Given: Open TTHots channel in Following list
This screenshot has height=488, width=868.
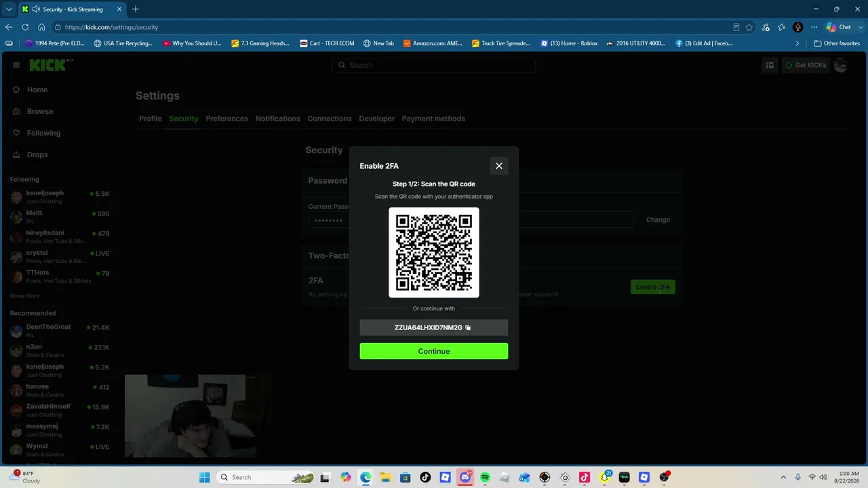Looking at the screenshot, I should pos(60,276).
